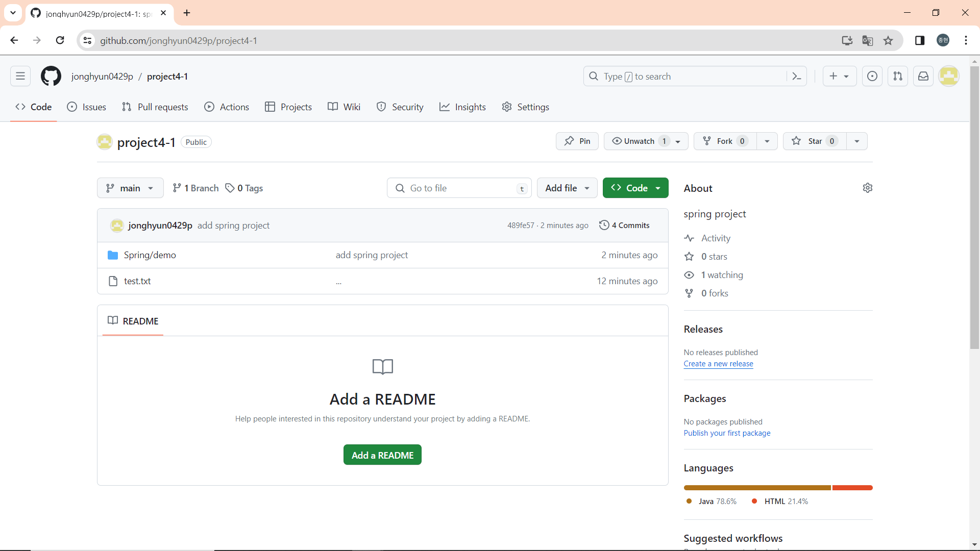Screen dimensions: 980x551
Task: Edit About details with gear icon
Action: 867,188
